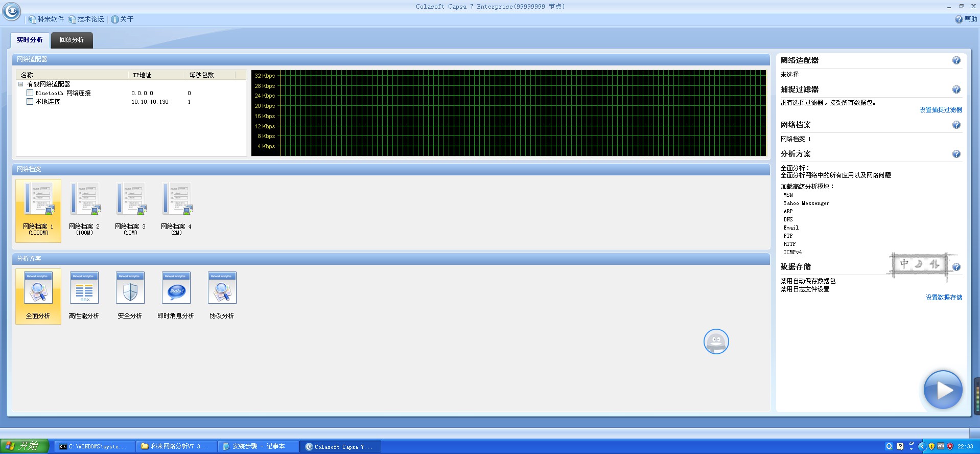Expand hidden tray icons with arrow
This screenshot has width=980, height=454.
[922, 446]
